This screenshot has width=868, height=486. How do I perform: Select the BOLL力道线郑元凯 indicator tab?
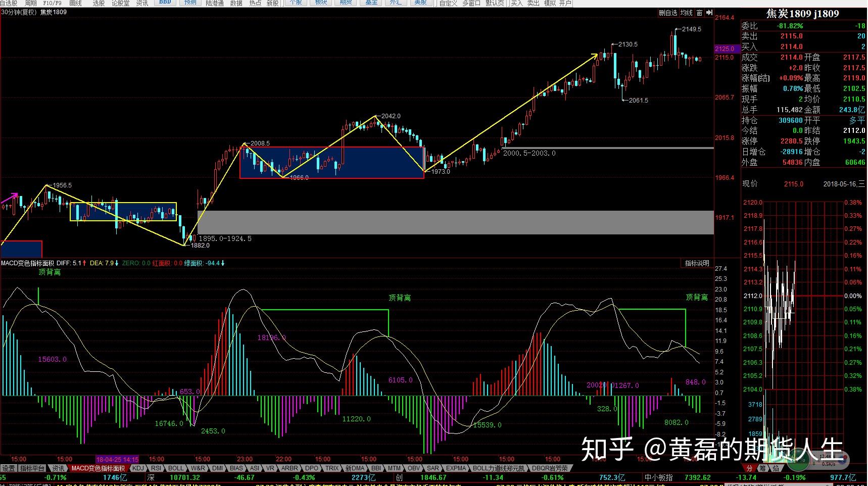(x=499, y=468)
